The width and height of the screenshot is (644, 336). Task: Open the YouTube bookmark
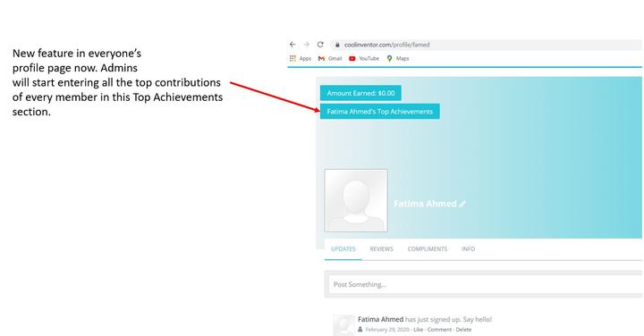pyautogui.click(x=364, y=58)
